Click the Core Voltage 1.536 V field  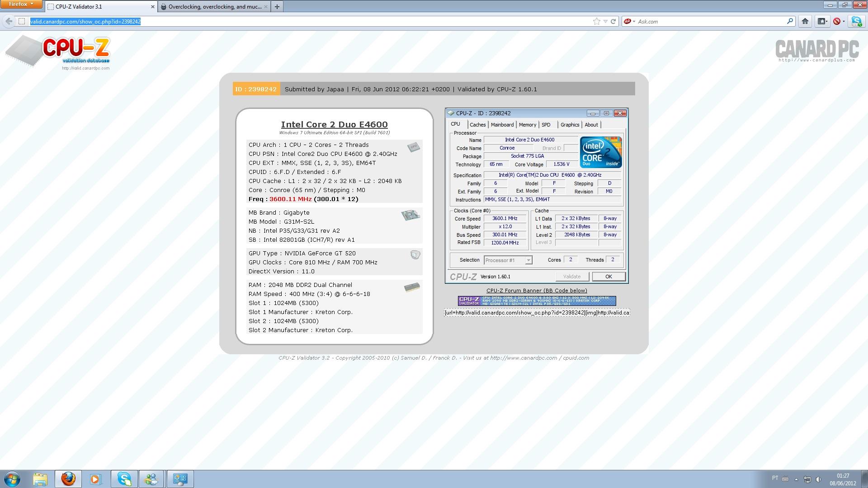point(561,164)
